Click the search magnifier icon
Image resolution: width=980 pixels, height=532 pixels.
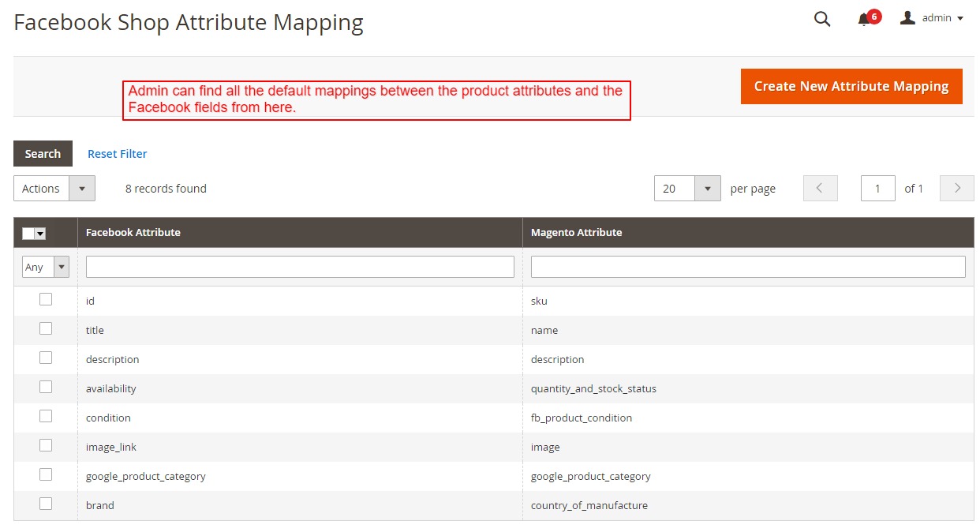[822, 19]
